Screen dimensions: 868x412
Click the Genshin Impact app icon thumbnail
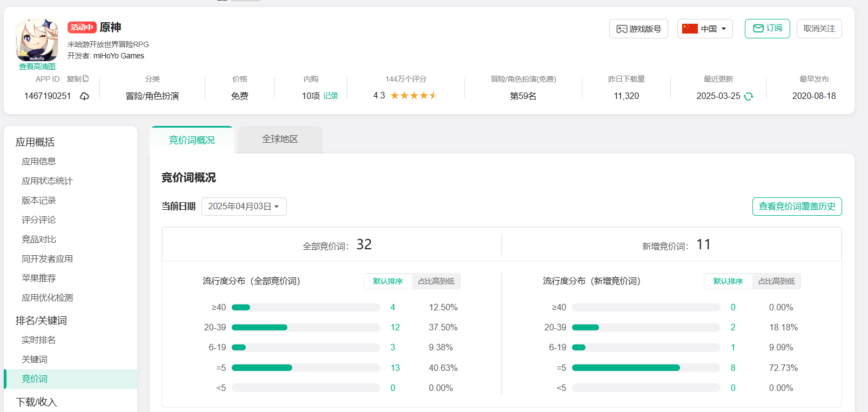37,40
